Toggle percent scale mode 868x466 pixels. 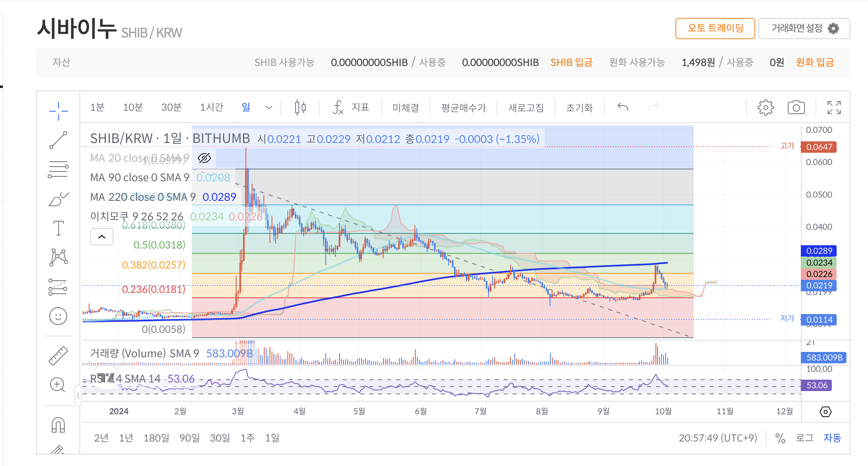tap(780, 438)
